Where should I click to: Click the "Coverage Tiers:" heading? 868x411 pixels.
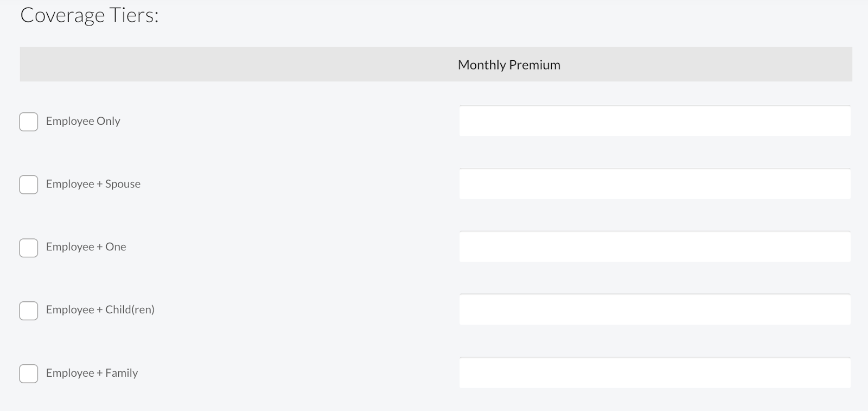pos(90,15)
